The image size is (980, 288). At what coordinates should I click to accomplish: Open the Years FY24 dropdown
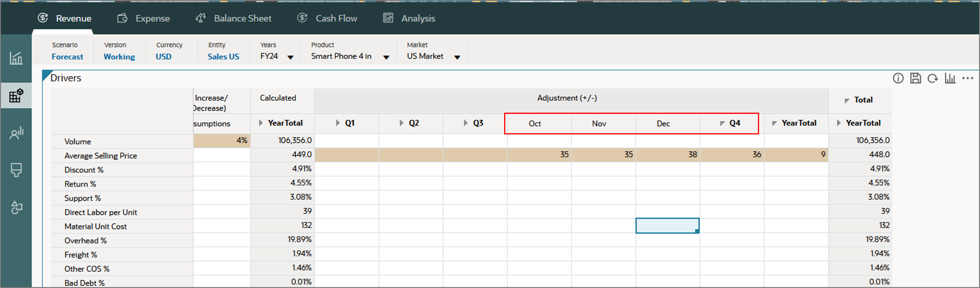click(x=290, y=57)
